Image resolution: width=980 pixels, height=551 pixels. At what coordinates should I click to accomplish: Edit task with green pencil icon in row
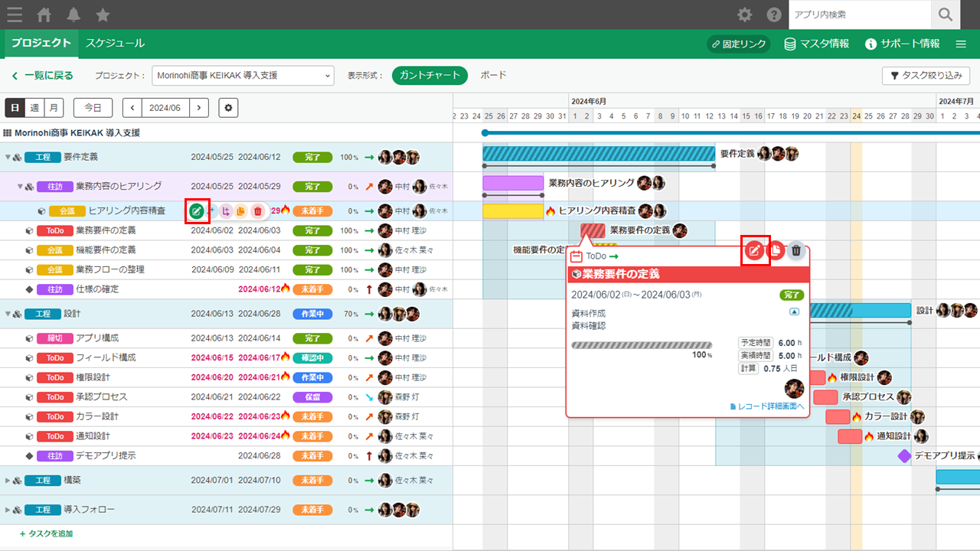[x=197, y=210]
